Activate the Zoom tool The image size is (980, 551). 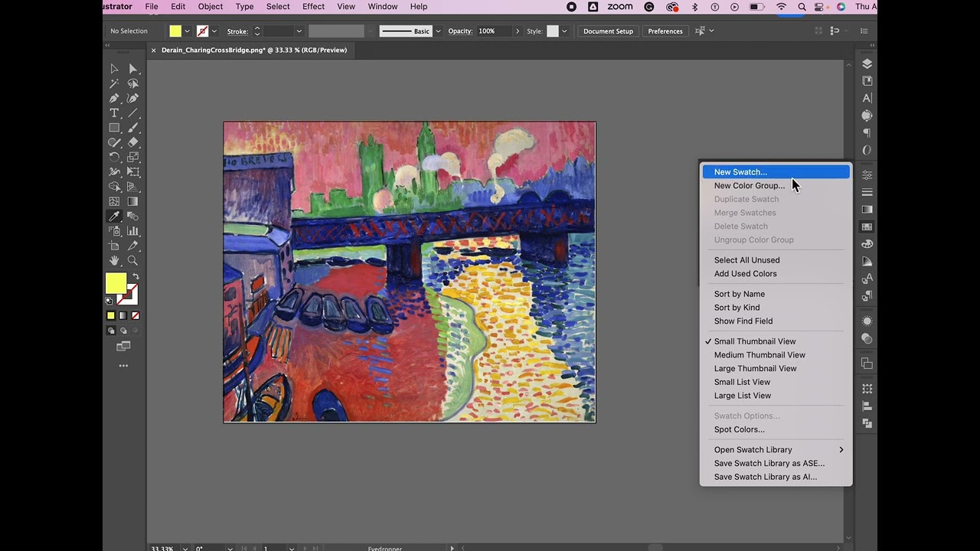[x=133, y=261]
